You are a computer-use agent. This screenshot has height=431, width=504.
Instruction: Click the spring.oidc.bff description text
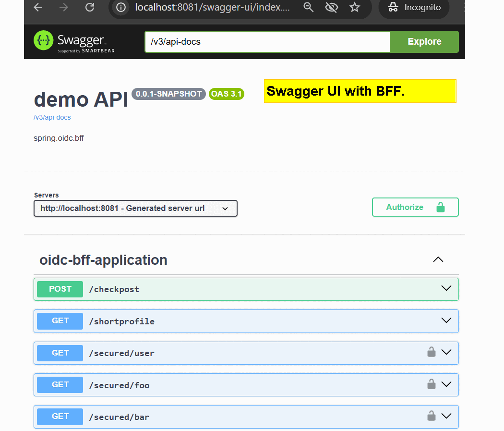(x=59, y=138)
